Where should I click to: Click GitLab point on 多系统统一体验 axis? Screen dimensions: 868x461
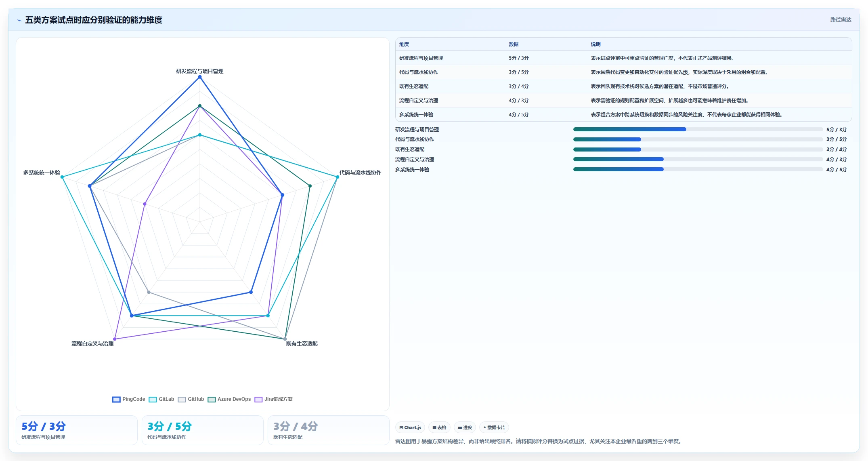(x=62, y=177)
